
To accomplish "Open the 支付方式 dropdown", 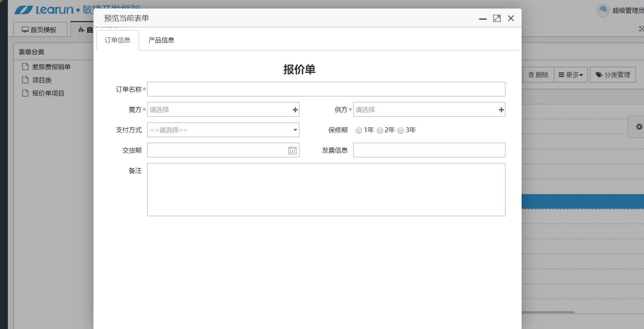I will tap(223, 130).
